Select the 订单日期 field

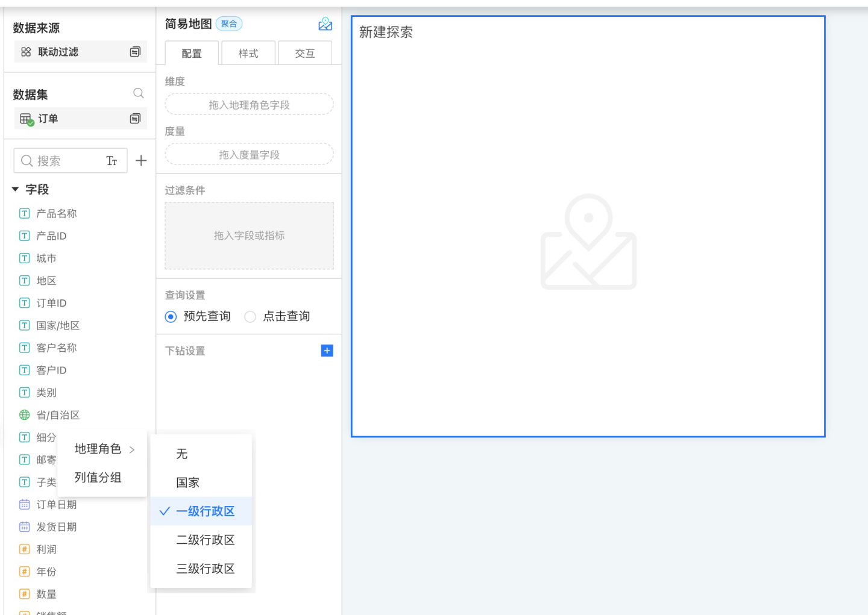(56, 505)
